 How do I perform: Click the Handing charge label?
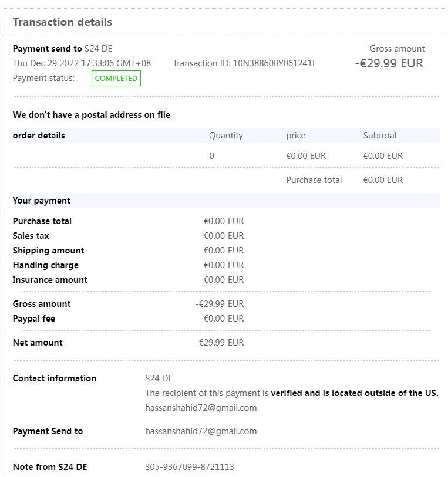[x=46, y=265]
